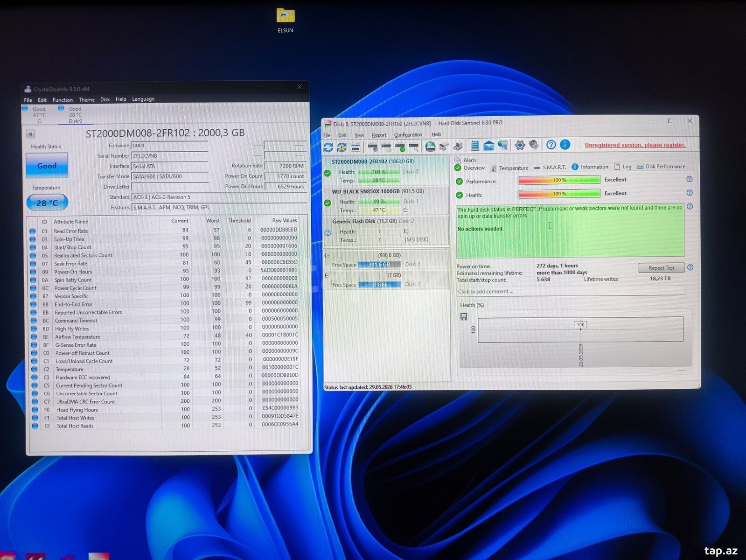Click the Serial Number field ZFL2CVNB
The image size is (746, 560).
169,156
